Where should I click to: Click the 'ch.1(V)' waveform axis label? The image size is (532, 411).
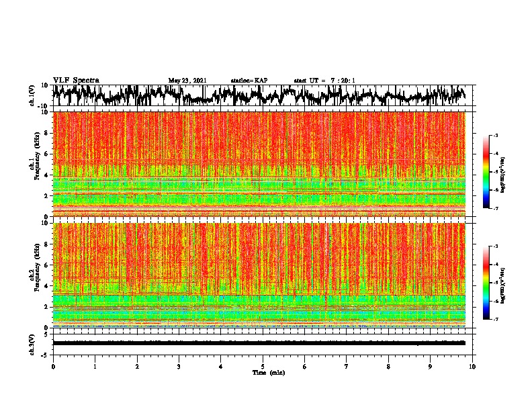click(x=32, y=95)
